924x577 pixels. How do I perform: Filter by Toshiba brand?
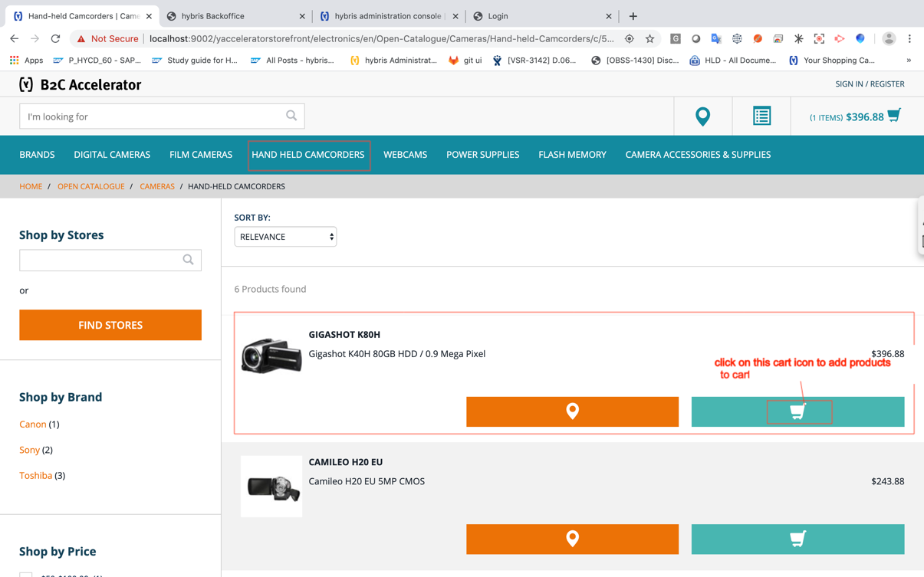[35, 475]
